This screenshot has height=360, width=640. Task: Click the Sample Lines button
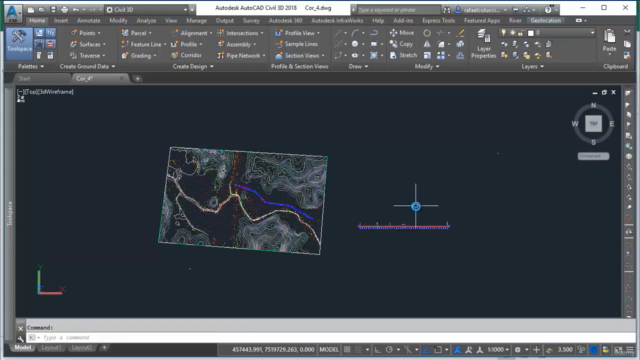click(x=297, y=44)
